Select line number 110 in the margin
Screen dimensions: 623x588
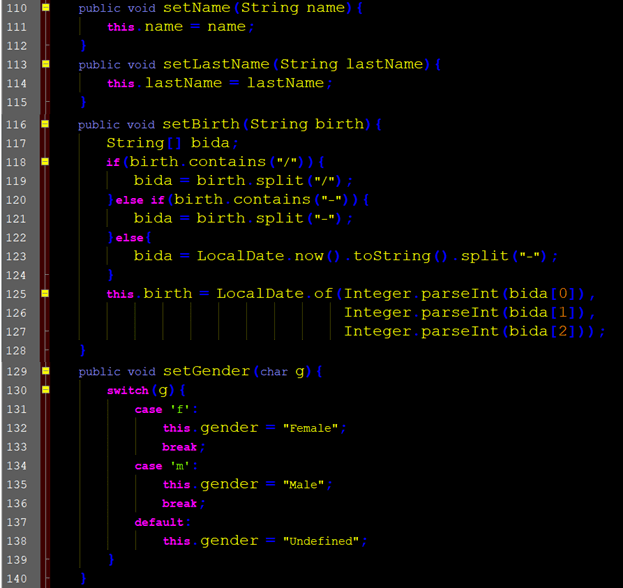click(x=17, y=8)
